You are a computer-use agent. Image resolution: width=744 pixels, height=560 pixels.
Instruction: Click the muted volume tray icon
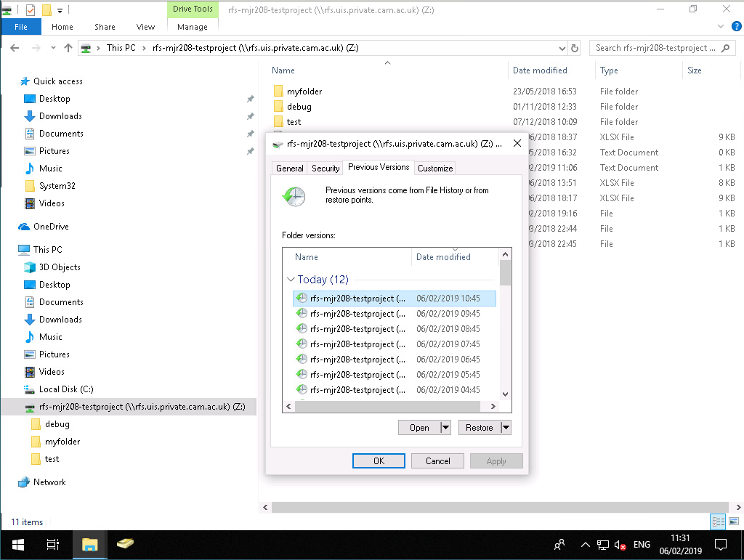620,544
